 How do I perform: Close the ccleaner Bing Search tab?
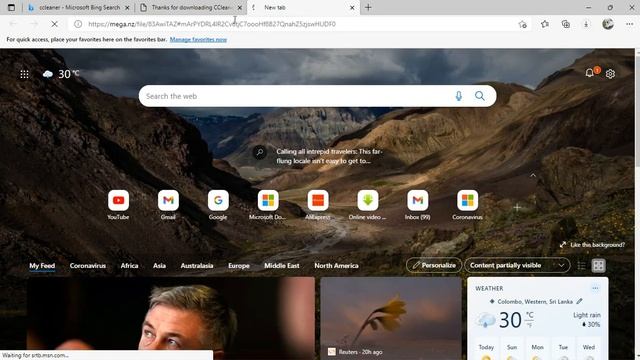(x=127, y=8)
